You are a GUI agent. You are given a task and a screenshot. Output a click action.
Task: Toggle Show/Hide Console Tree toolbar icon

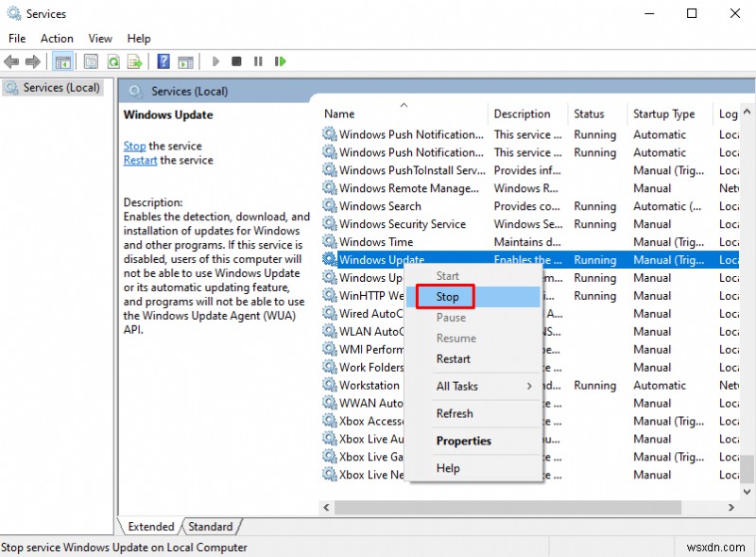tap(62, 61)
